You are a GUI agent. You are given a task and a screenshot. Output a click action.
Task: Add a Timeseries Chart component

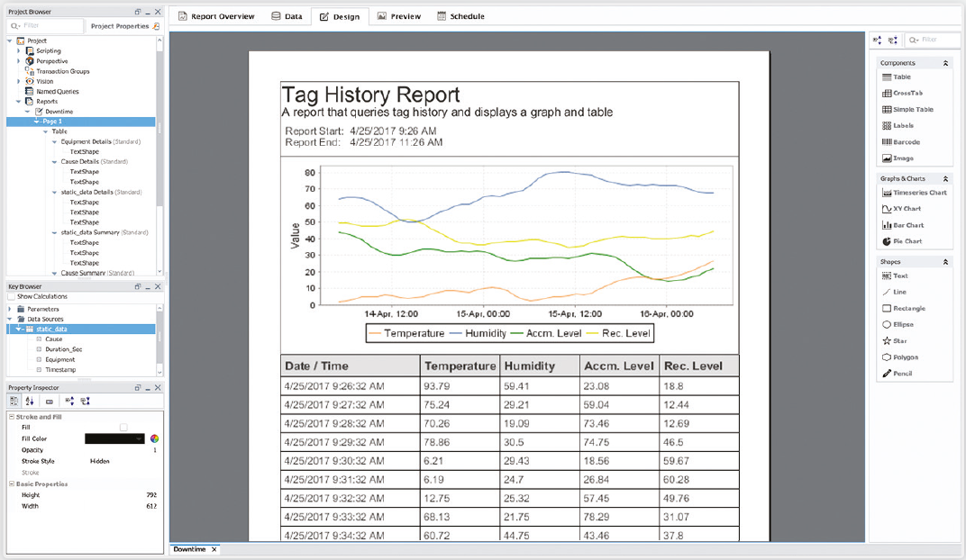click(x=918, y=193)
